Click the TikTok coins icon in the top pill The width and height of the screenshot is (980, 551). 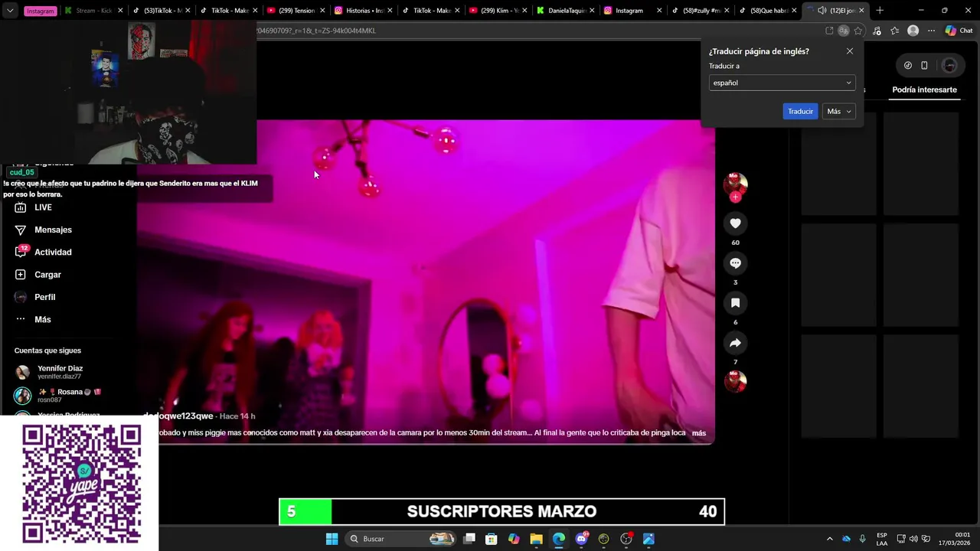point(908,65)
